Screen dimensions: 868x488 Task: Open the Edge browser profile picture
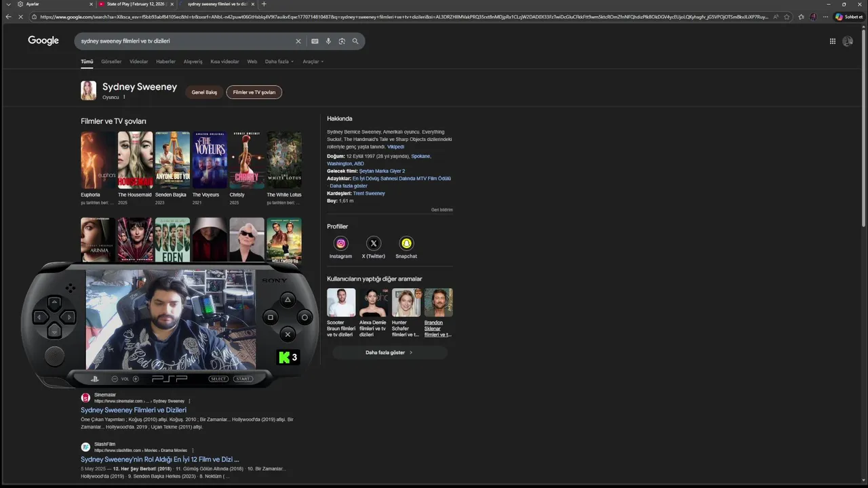tap(813, 16)
